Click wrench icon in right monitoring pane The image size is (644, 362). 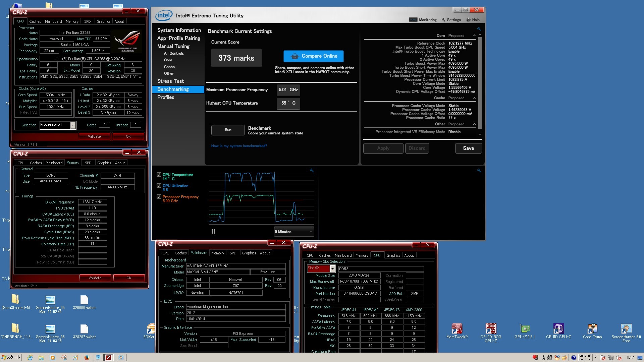pos(479,170)
